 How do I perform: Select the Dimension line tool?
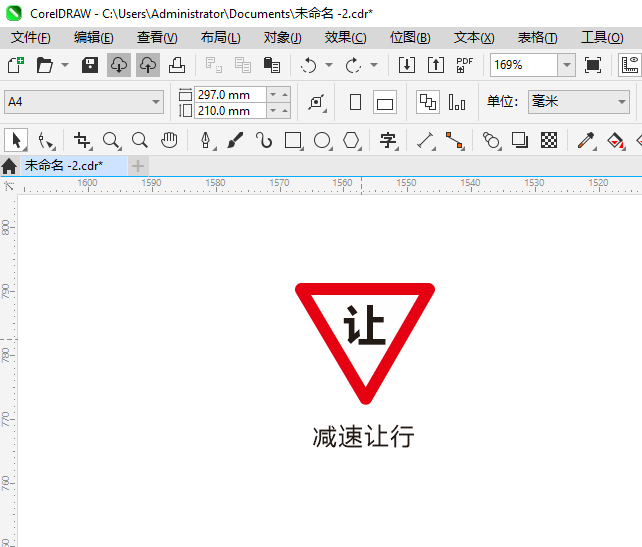coord(425,140)
